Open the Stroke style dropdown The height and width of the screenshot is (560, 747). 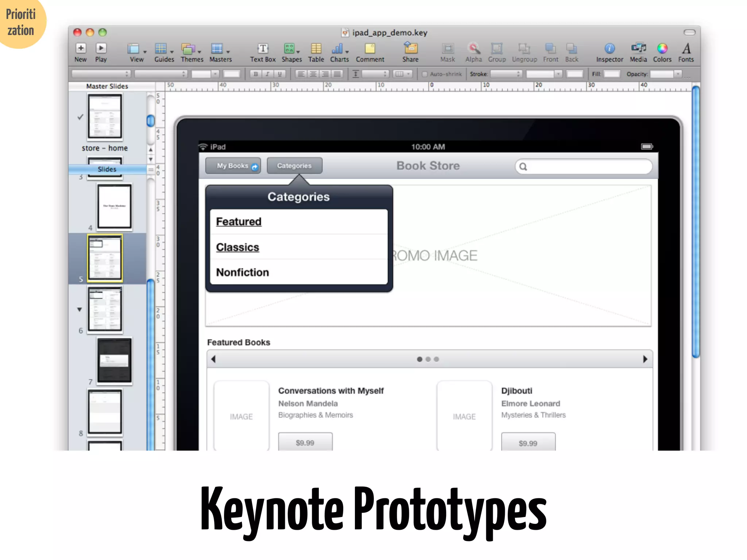point(506,74)
